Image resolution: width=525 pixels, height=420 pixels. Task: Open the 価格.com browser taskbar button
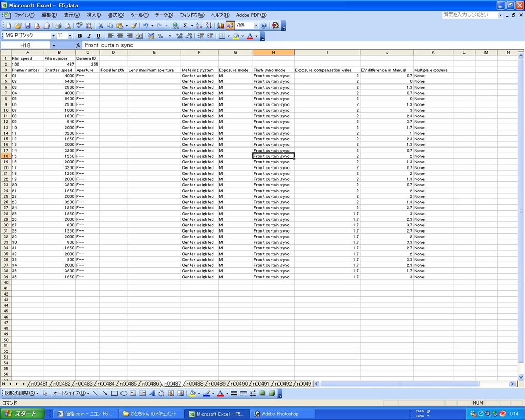[x=86, y=414]
